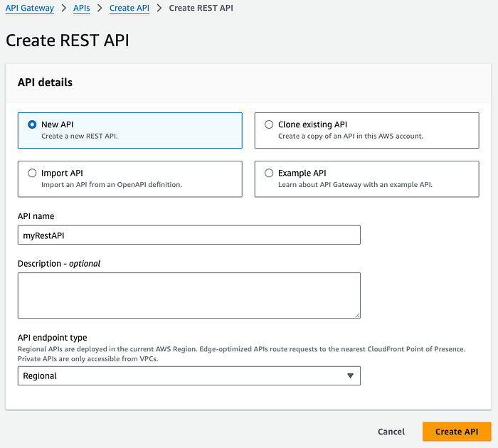This screenshot has height=448, width=498.
Task: Click the chevron after API Gateway breadcrumb
Action: click(x=64, y=8)
